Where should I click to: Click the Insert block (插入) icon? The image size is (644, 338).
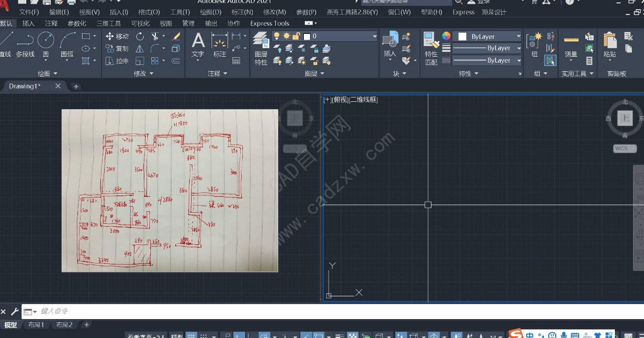point(390,45)
